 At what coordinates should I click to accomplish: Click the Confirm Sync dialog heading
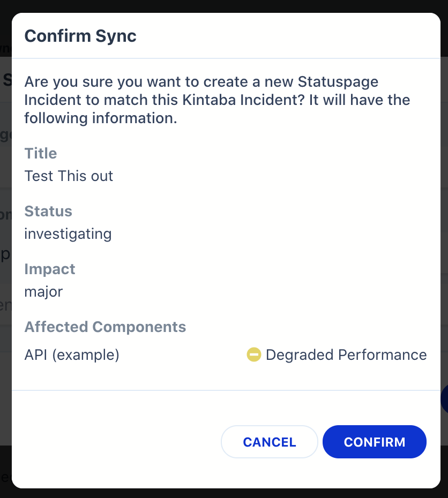[80, 36]
